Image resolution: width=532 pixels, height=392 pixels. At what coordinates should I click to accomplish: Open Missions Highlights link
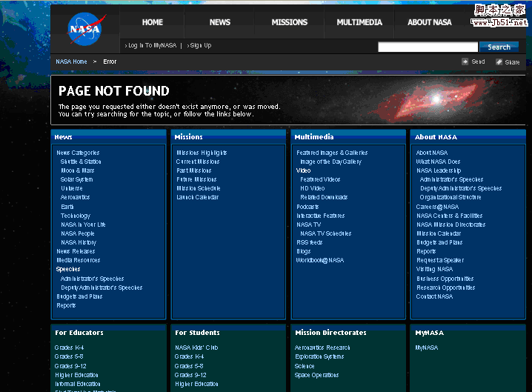202,153
